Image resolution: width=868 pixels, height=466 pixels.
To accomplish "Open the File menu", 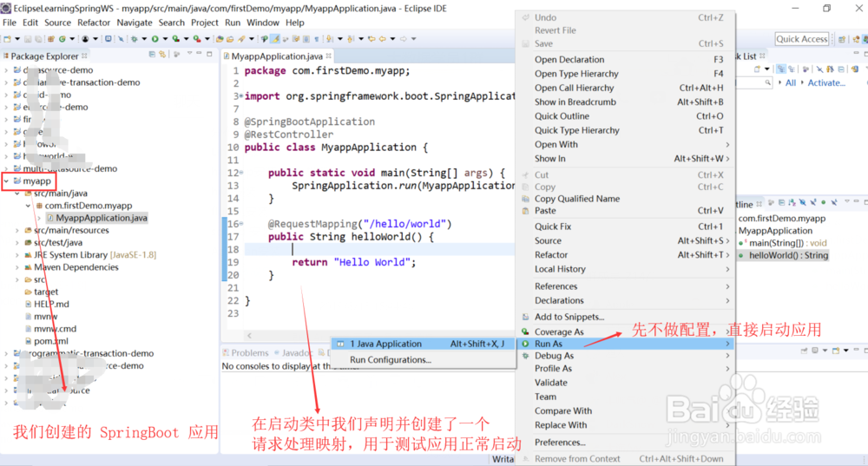I will [x=10, y=23].
